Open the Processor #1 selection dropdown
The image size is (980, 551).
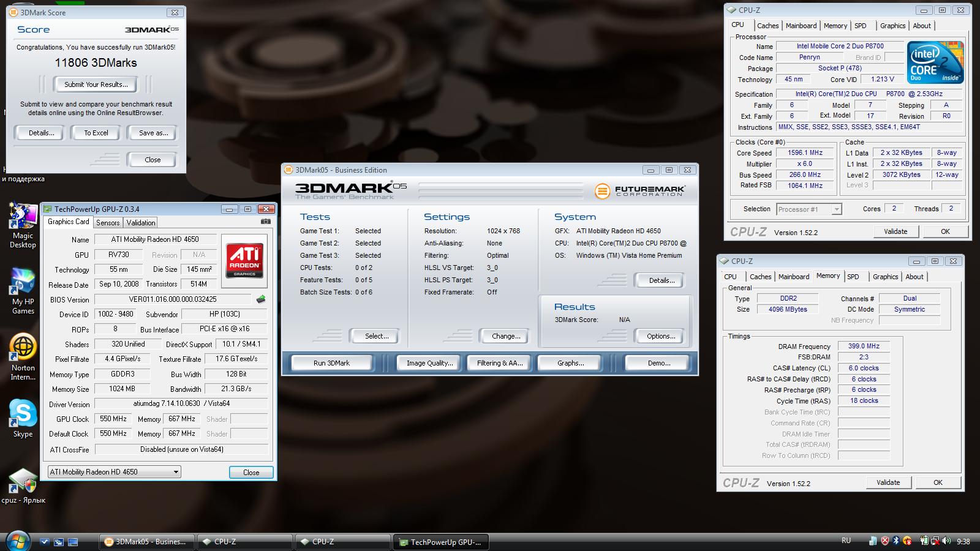[809, 209]
